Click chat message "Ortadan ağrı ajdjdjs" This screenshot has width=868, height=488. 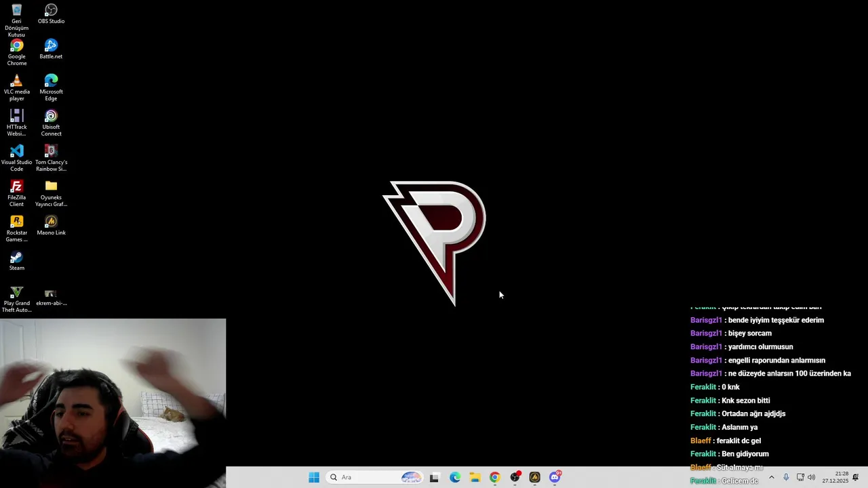pos(753,413)
